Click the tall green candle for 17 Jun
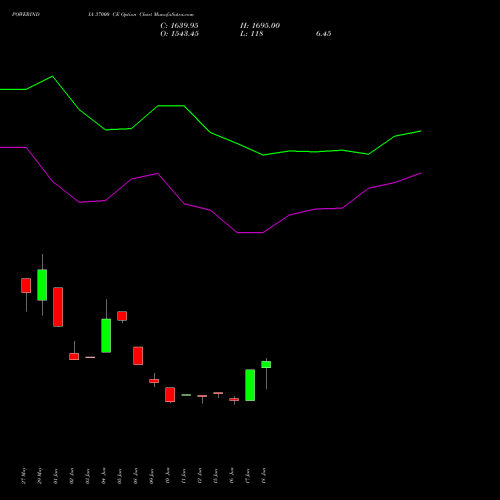Viewport: 500px width, 500px height. click(250, 385)
